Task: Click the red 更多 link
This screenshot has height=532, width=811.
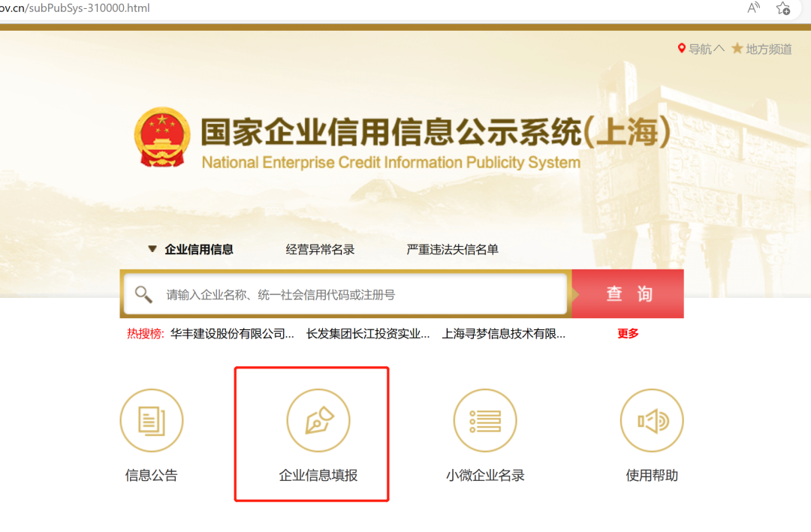Action: tap(628, 334)
